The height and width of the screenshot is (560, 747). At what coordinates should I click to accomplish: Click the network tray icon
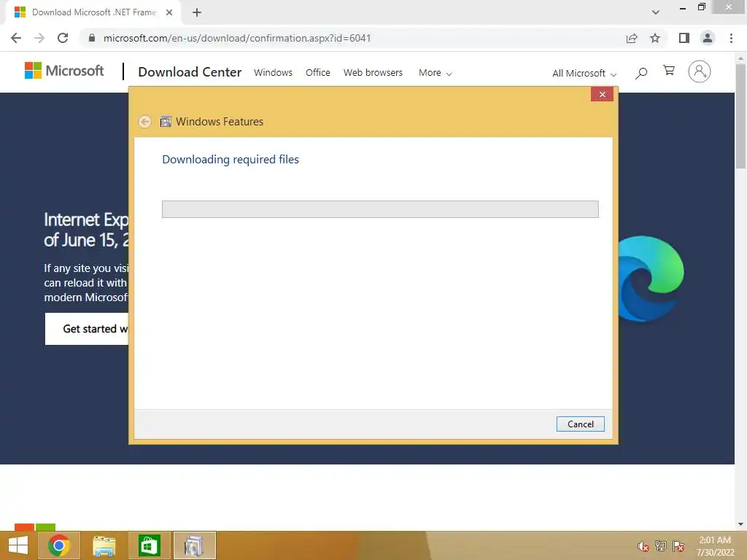(661, 546)
